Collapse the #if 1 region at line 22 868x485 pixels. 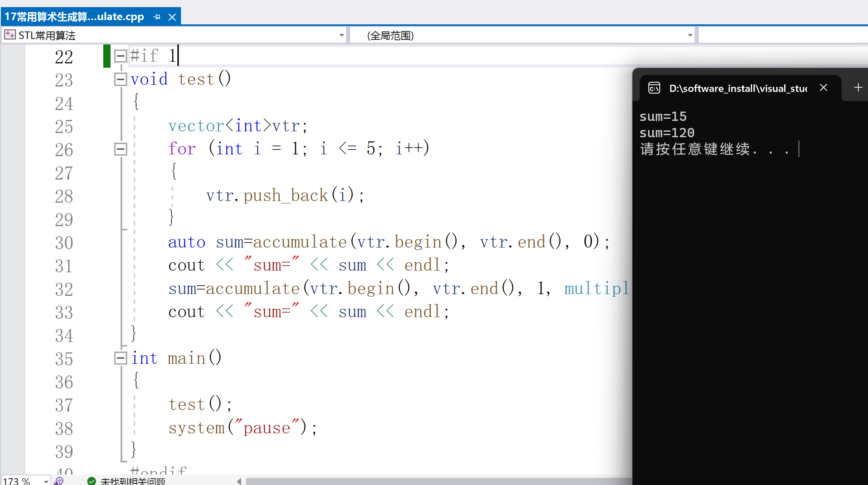click(121, 55)
